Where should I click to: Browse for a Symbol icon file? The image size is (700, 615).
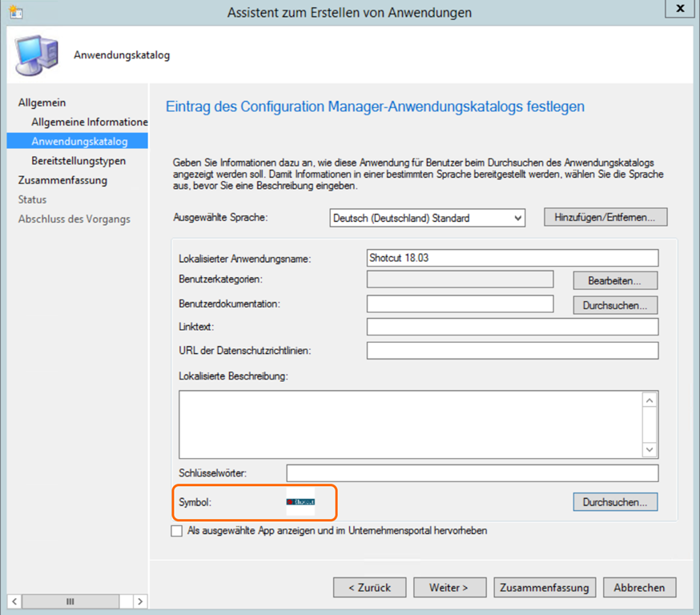click(x=615, y=502)
